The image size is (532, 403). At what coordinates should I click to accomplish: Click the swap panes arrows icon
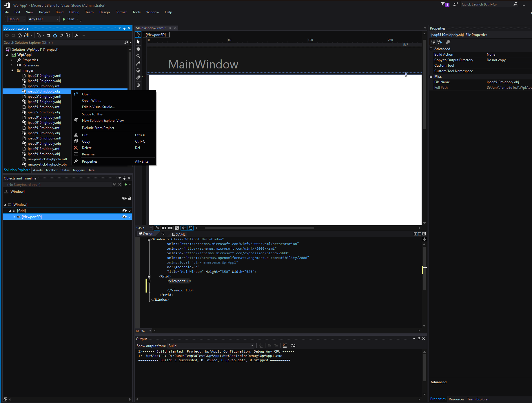pyautogui.click(x=163, y=234)
